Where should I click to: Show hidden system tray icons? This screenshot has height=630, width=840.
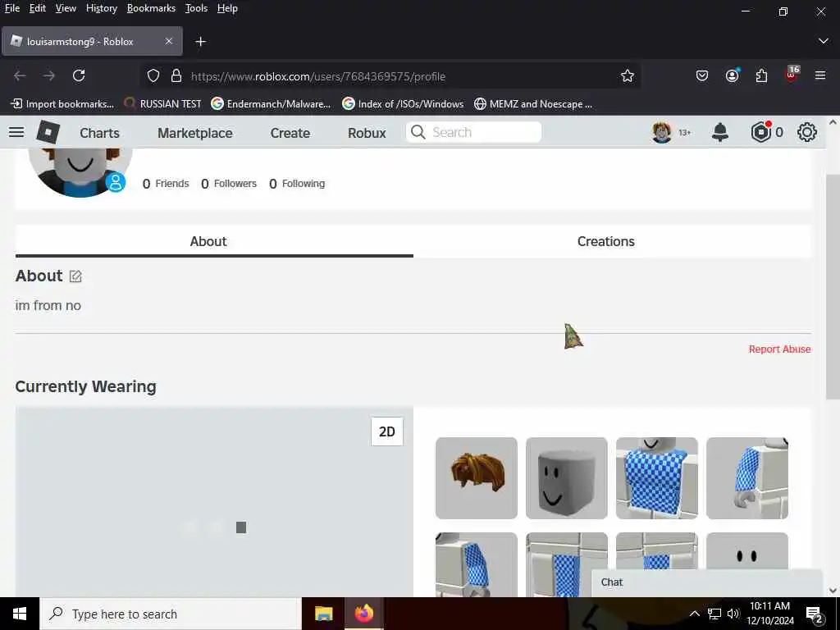pos(694,614)
